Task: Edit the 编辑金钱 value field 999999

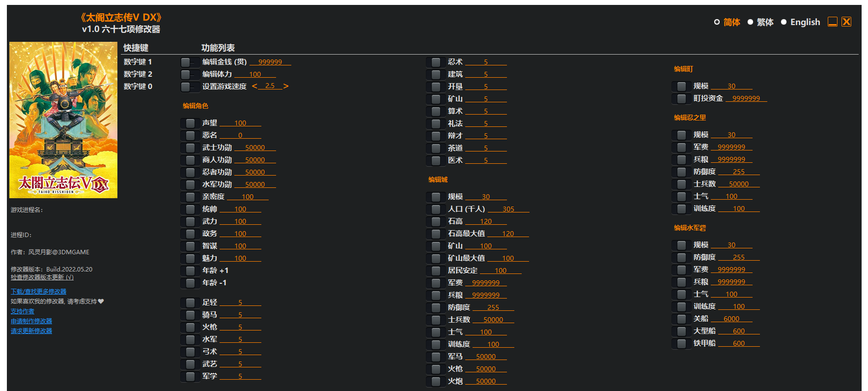Action: point(270,62)
